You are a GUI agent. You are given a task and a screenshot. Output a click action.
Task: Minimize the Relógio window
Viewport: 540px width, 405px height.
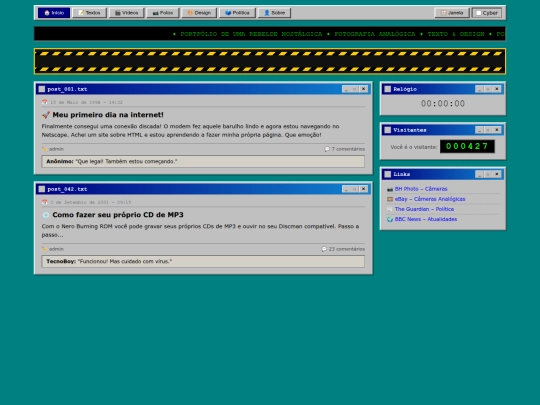tap(479, 89)
